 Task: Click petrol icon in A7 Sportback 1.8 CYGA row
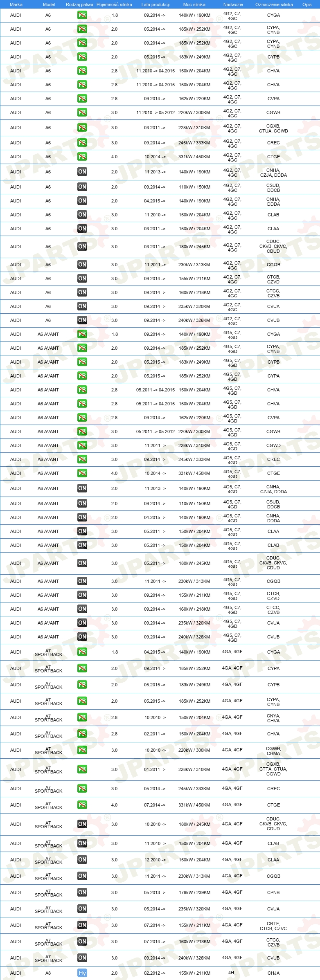tap(82, 652)
